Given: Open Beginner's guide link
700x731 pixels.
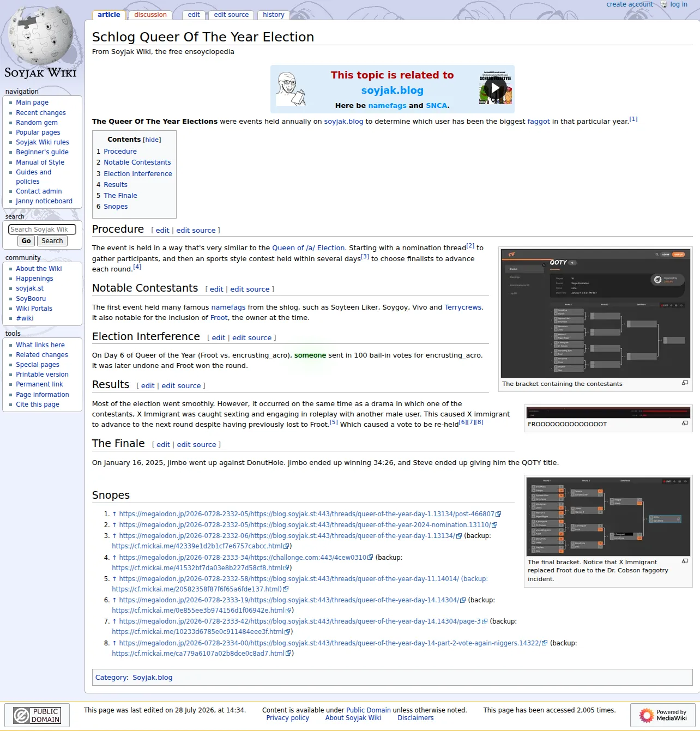Looking at the screenshot, I should pyautogui.click(x=42, y=152).
